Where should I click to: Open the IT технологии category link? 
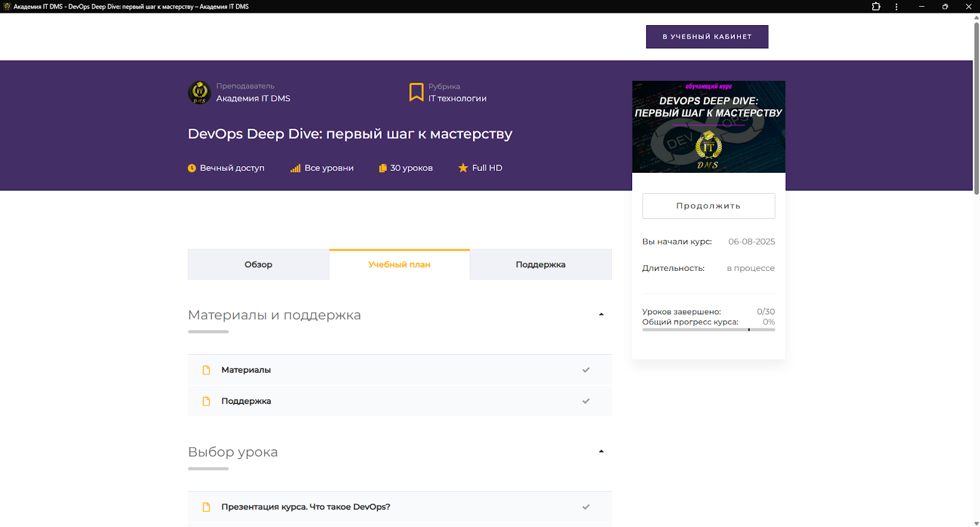pos(458,99)
